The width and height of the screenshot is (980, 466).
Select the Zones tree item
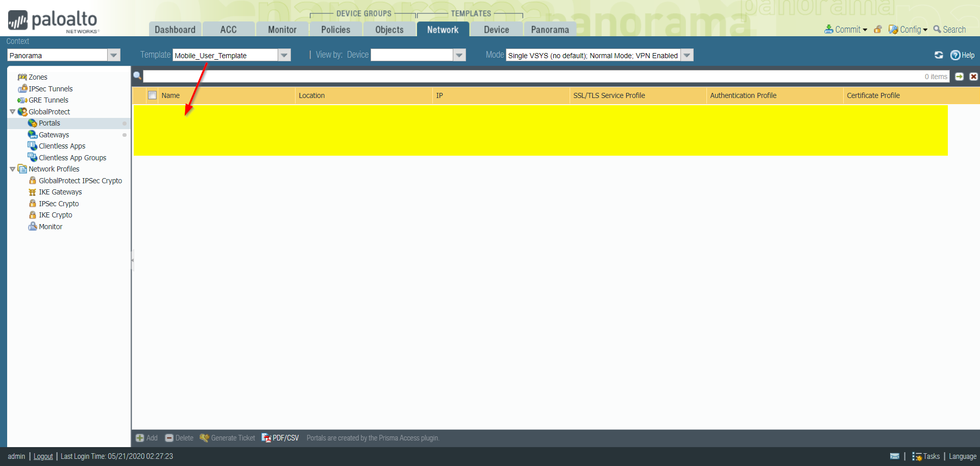[38, 77]
